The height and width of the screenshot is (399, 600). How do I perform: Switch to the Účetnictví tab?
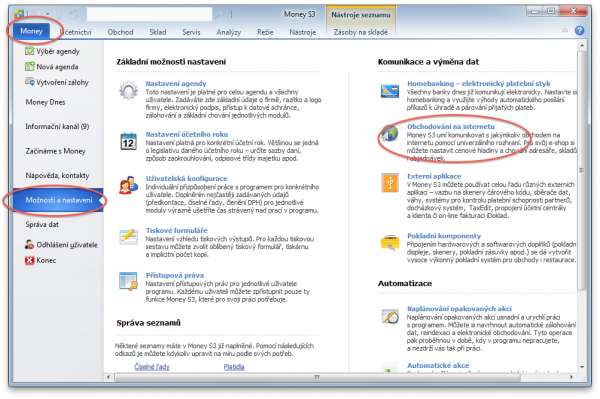point(76,32)
